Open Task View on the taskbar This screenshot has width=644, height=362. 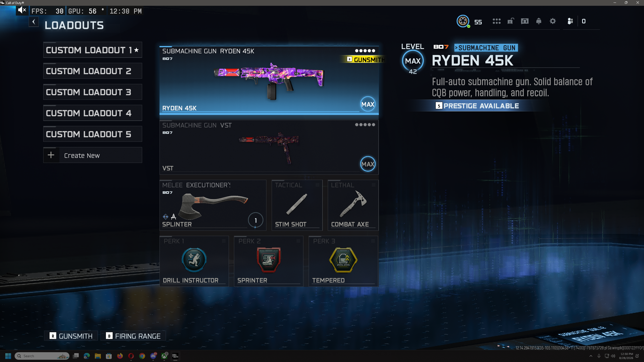[76, 356]
